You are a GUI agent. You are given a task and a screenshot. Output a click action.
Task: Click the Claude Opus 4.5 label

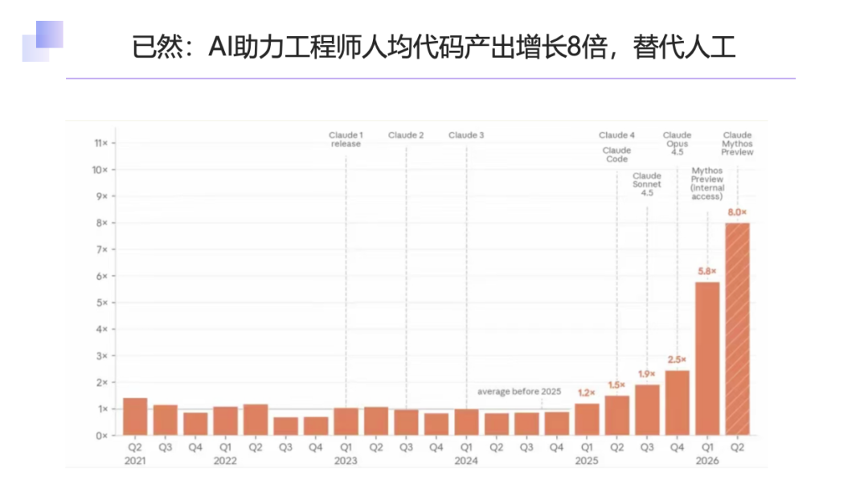(677, 143)
